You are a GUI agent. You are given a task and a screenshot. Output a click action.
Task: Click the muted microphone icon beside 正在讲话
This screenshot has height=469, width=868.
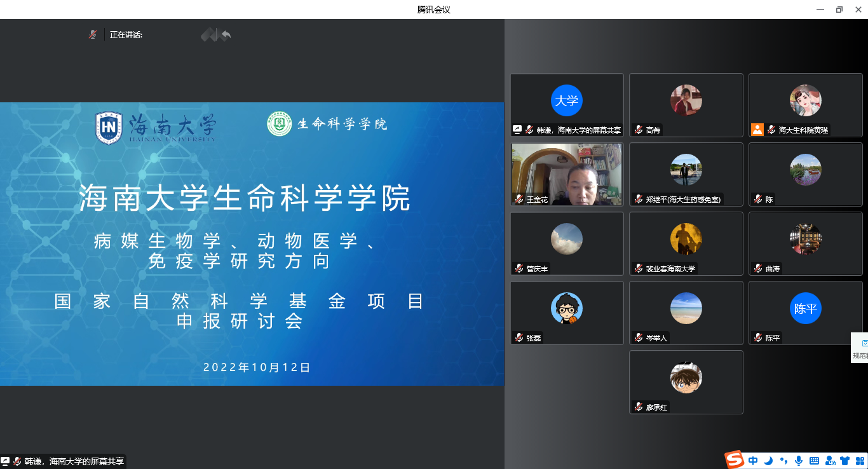[93, 34]
